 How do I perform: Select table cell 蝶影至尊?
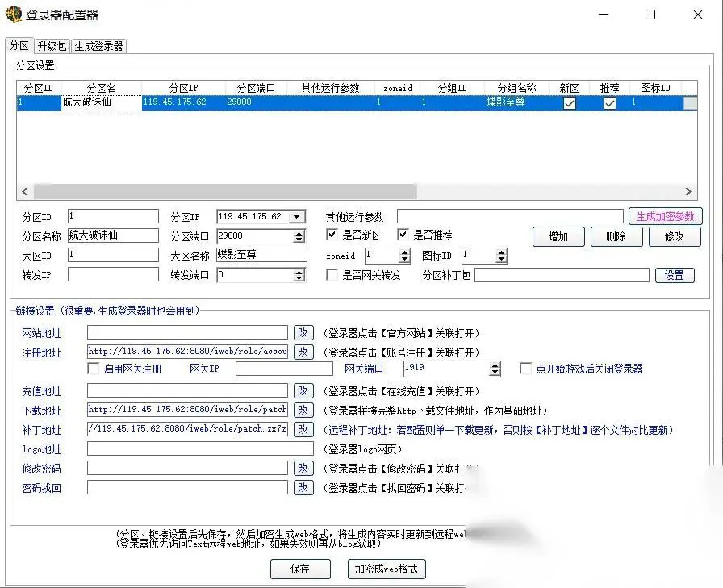click(517, 102)
